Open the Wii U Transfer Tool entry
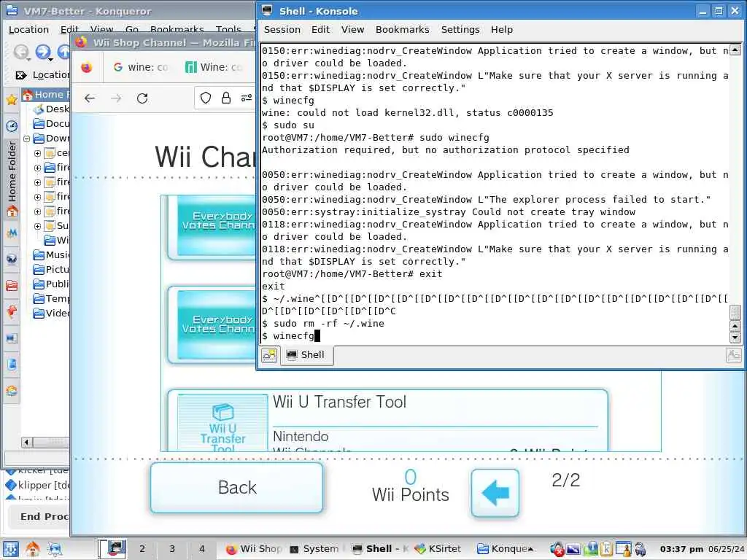747x560 pixels. [388, 420]
